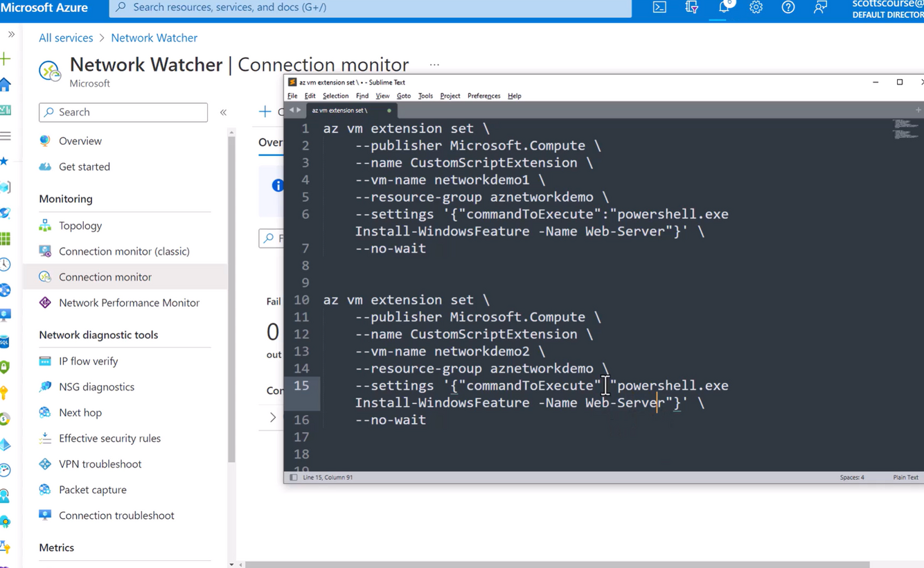
Task: Open the Project menu in Sublime Text
Action: coord(450,96)
